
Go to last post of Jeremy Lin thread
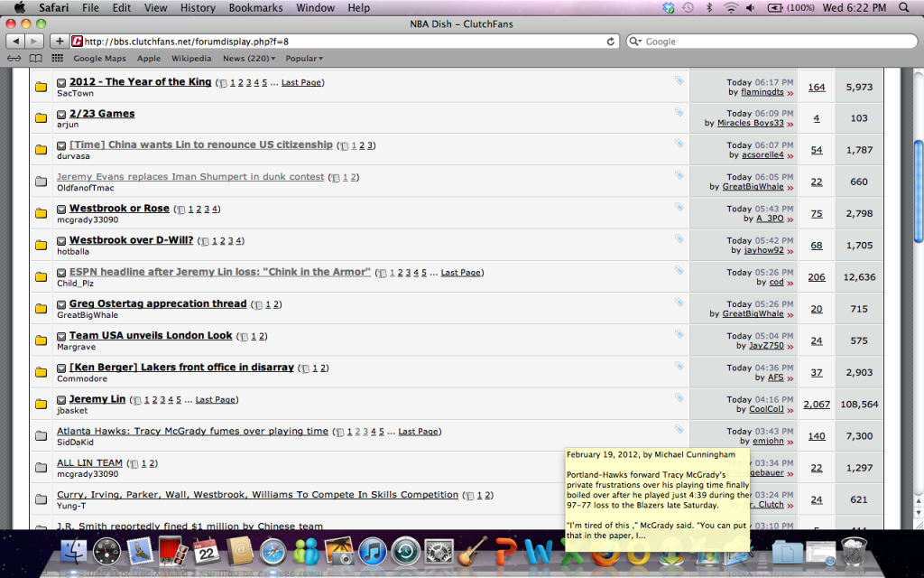point(790,410)
